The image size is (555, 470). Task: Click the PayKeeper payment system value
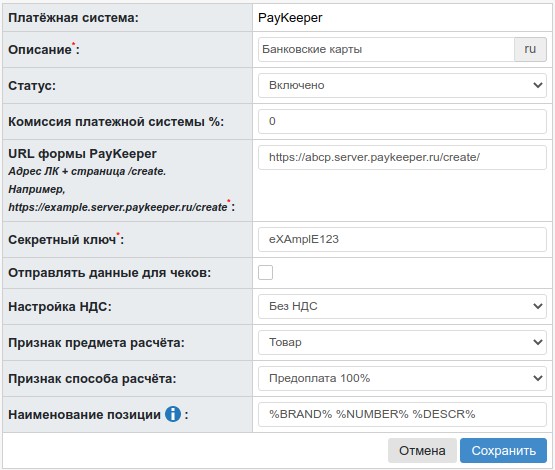(x=290, y=18)
